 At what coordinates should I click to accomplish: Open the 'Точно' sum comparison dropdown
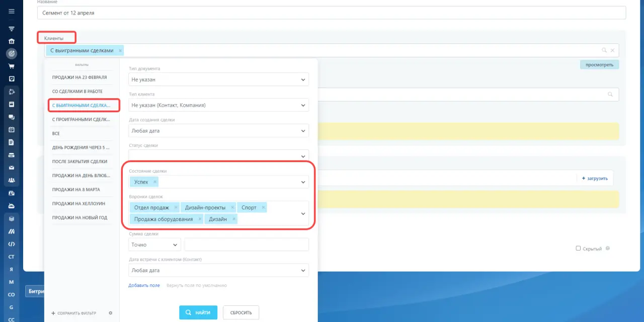tap(154, 245)
